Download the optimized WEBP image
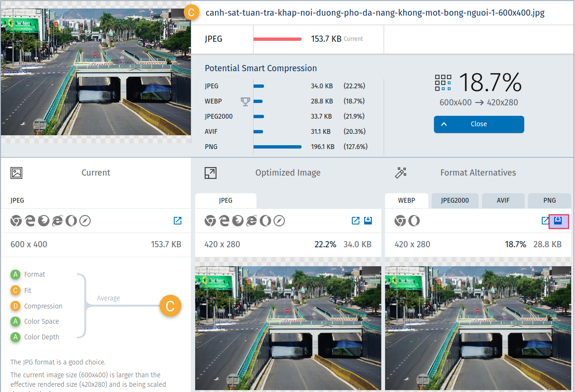The width and height of the screenshot is (575, 392). pos(558,221)
